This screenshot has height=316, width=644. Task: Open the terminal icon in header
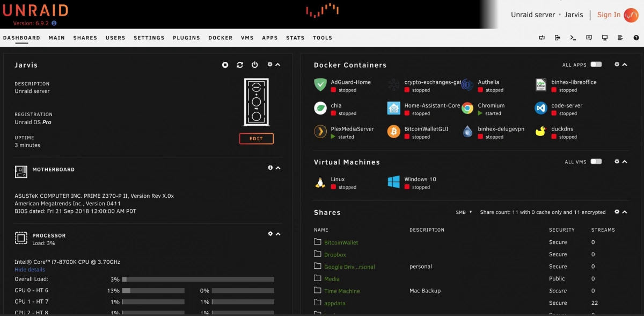pos(573,38)
